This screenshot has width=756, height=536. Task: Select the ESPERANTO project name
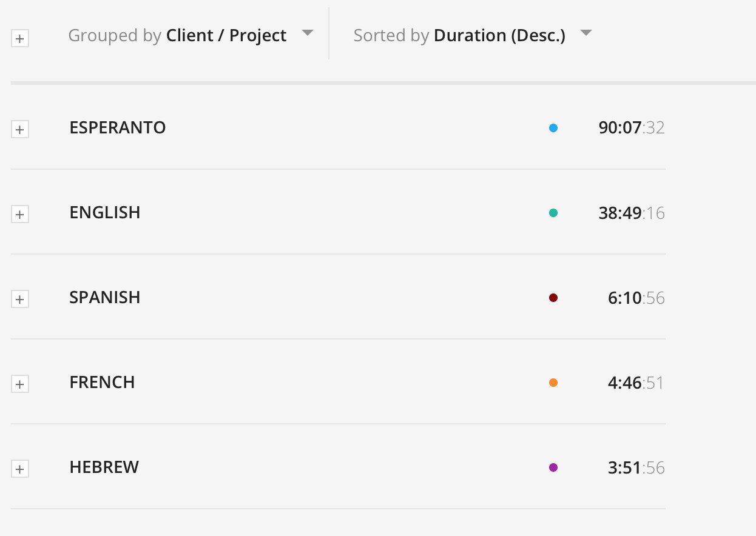[x=118, y=128]
